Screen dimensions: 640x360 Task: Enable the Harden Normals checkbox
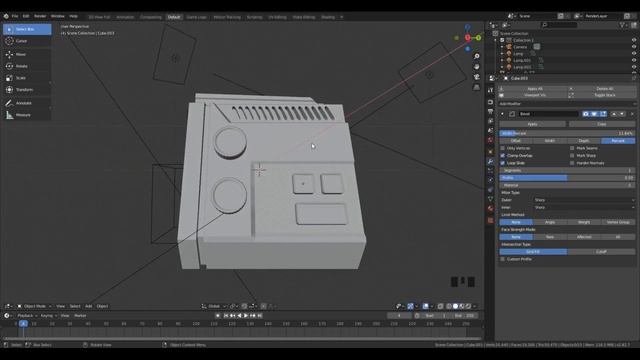point(572,163)
